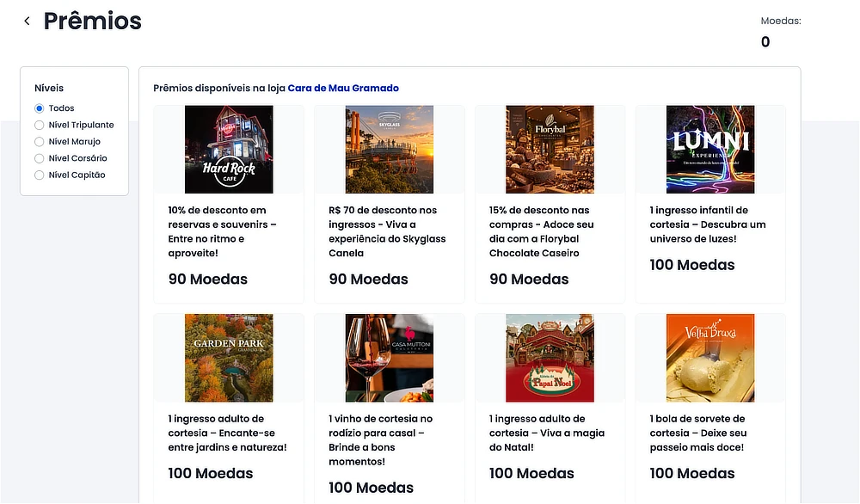Open the Cara de Mau Gramado store link
The height and width of the screenshot is (504, 860).
tap(343, 89)
